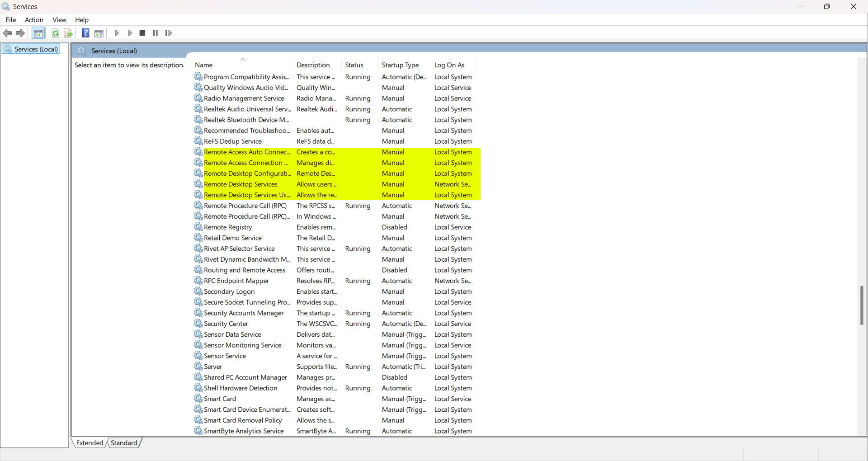Image resolution: width=868 pixels, height=461 pixels.
Task: Switch to the Extended tab
Action: [90, 443]
